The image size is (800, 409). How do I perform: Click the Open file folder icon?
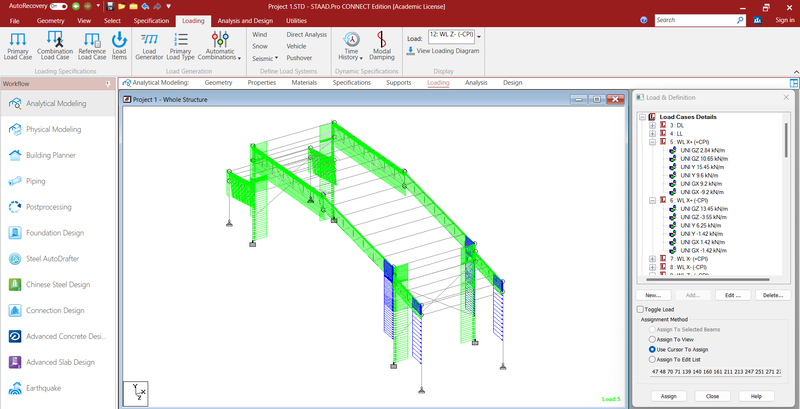click(121, 7)
